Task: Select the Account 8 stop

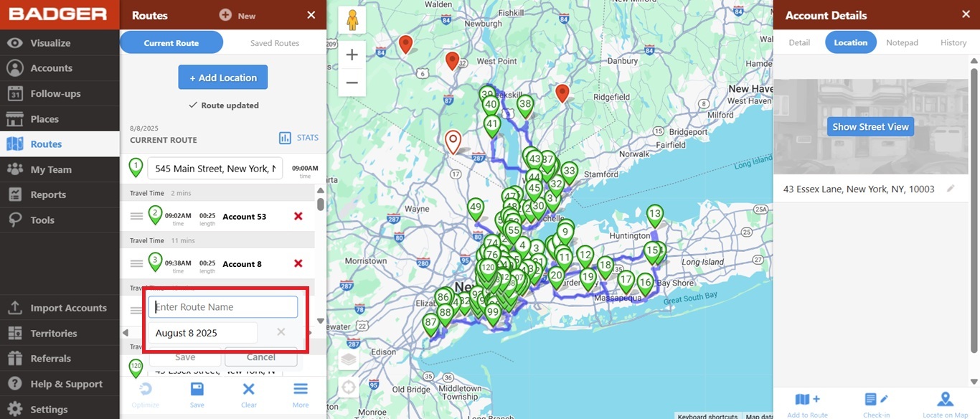Action: coord(242,264)
